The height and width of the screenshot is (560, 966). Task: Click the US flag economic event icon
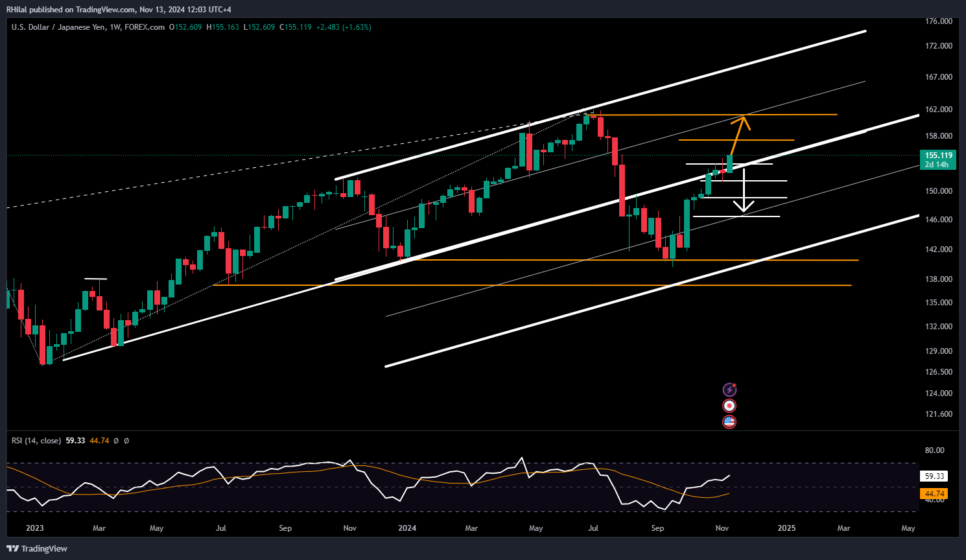[729, 422]
